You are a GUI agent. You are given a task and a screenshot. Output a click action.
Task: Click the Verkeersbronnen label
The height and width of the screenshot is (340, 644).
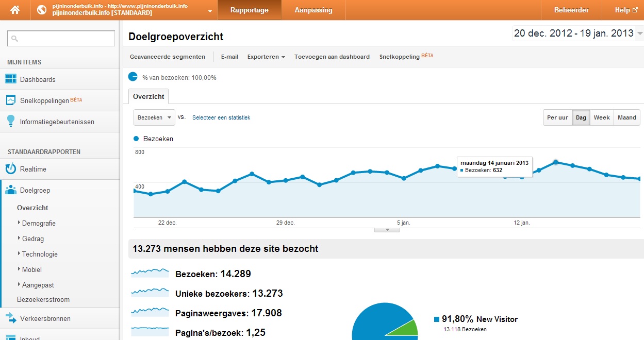[45, 318]
